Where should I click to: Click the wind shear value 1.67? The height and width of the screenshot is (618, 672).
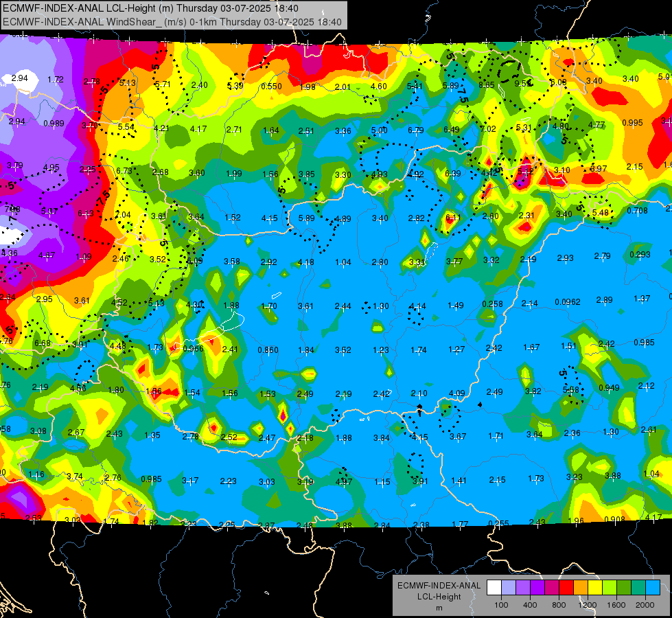tap(531, 347)
